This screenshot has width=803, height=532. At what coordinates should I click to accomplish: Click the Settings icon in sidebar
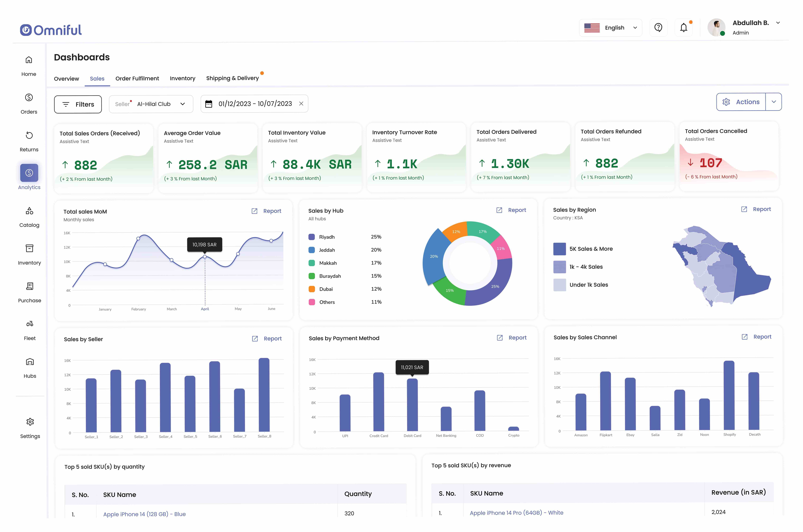tap(29, 422)
